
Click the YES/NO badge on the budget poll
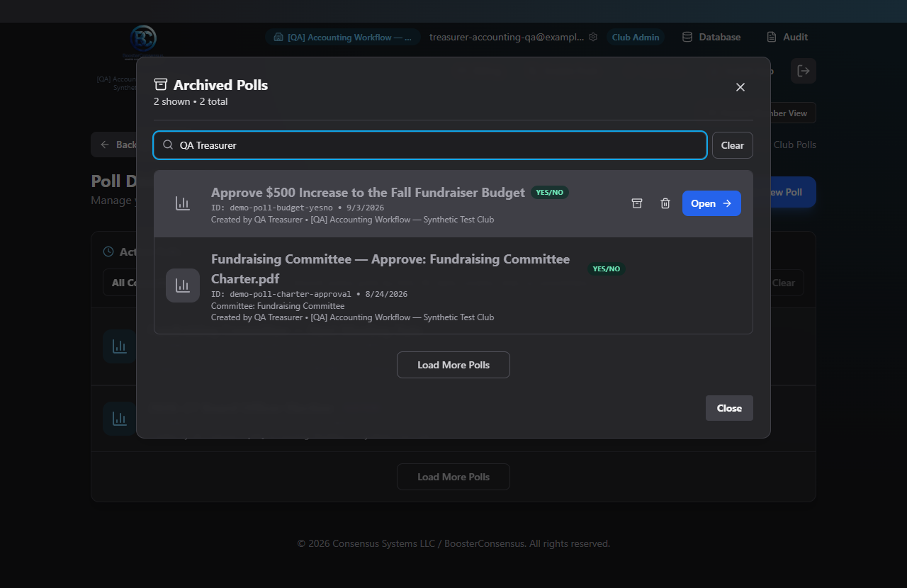550,192
